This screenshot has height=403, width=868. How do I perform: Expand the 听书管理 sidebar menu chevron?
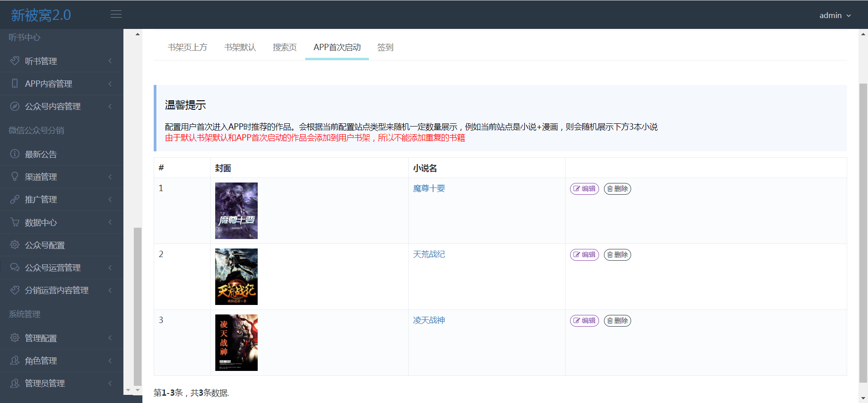110,61
